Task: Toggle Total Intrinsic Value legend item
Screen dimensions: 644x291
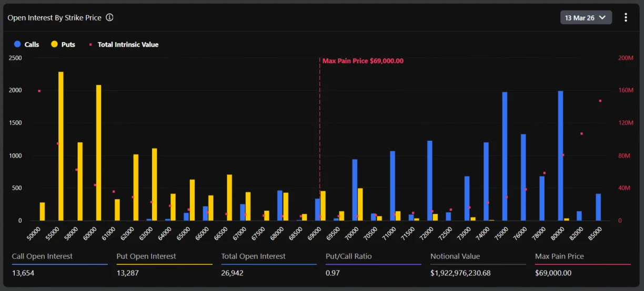Action: [128, 45]
